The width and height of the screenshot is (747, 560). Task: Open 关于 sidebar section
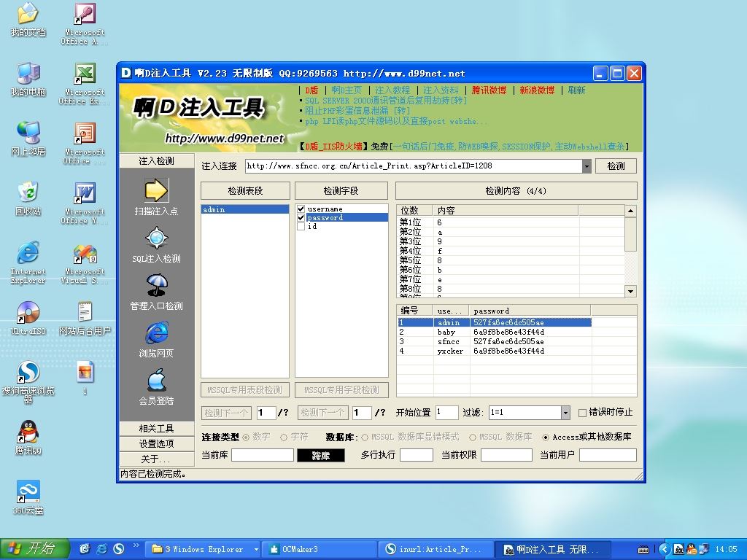157,459
